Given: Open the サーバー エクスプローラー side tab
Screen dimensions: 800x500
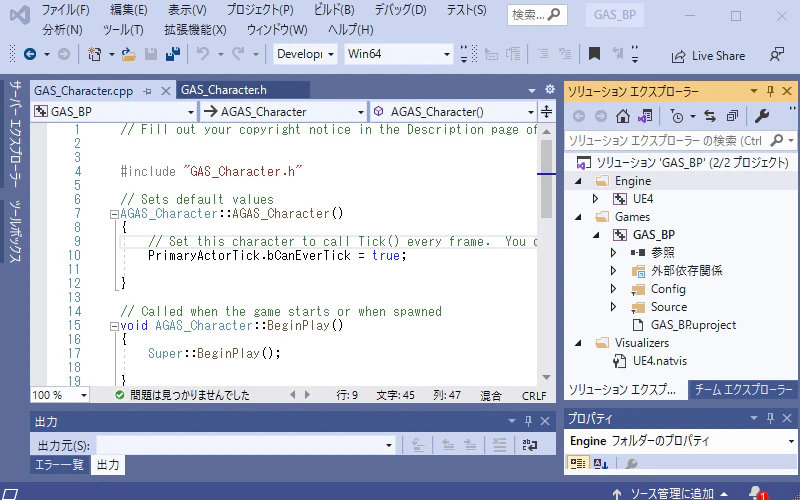Looking at the screenshot, I should coord(15,134).
